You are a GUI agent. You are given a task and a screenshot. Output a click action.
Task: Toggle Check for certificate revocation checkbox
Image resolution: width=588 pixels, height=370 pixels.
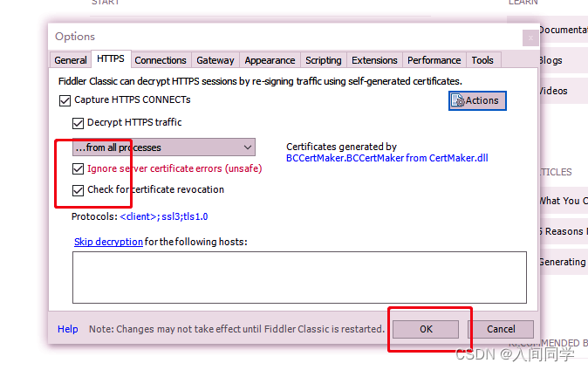pyautogui.click(x=78, y=190)
